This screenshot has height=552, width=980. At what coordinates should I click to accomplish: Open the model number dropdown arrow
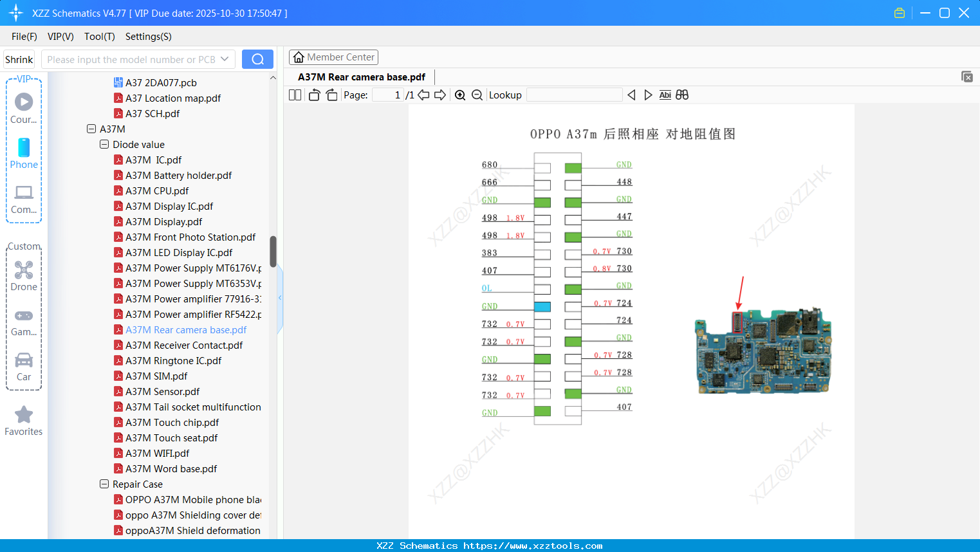[225, 59]
